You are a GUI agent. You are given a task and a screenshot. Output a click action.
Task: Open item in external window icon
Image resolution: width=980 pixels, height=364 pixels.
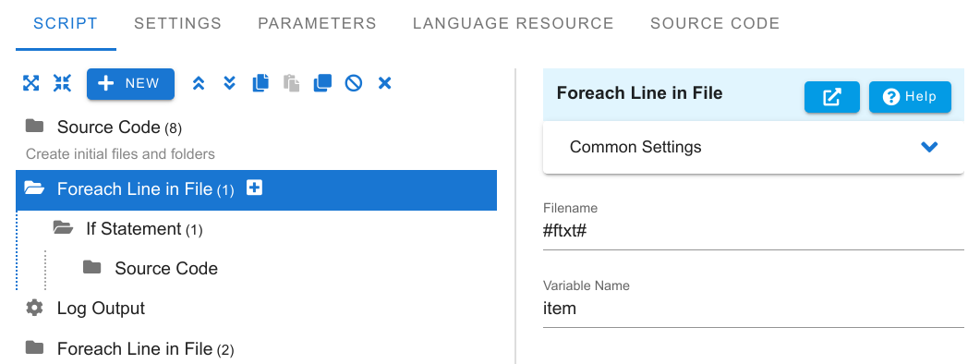pyautogui.click(x=832, y=97)
